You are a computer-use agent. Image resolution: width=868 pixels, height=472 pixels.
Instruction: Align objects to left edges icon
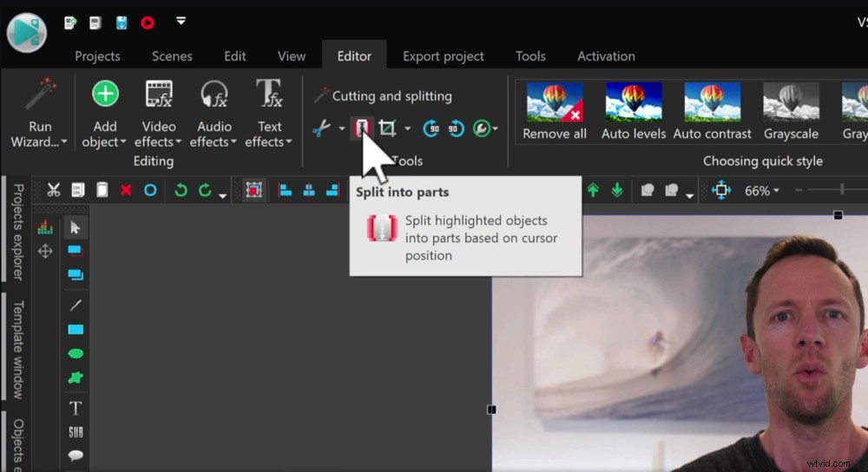[285, 190]
